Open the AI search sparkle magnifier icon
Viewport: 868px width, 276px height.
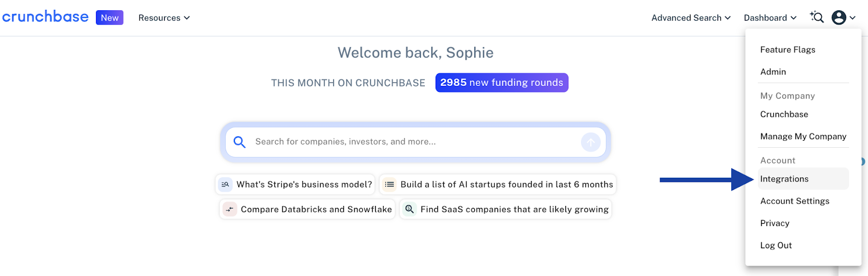click(x=816, y=17)
